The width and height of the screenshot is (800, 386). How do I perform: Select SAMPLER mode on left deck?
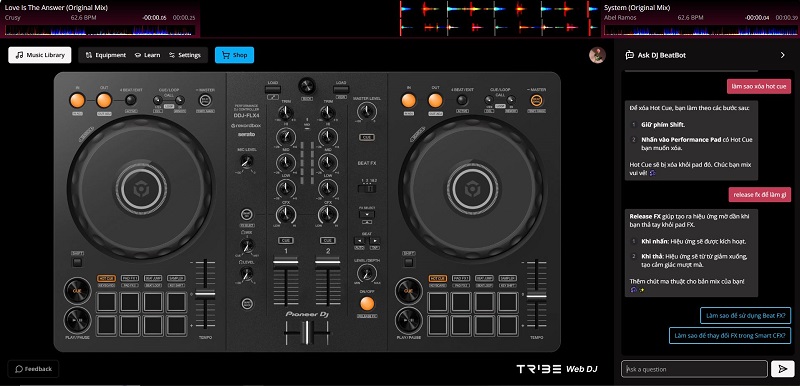(x=176, y=278)
